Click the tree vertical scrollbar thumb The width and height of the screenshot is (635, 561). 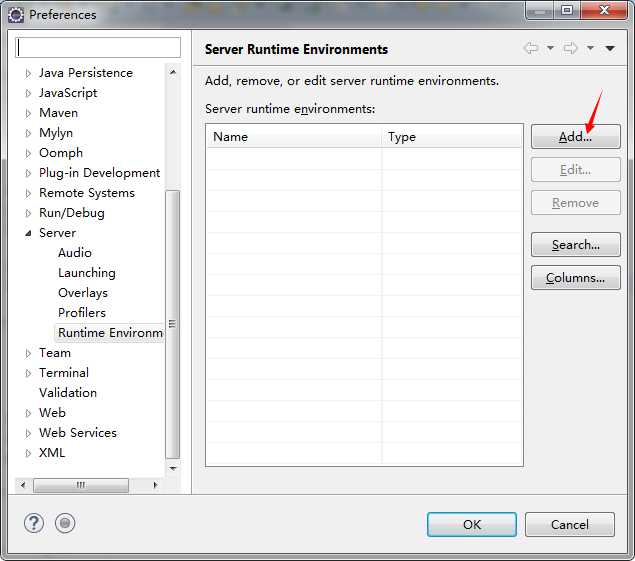tap(173, 324)
